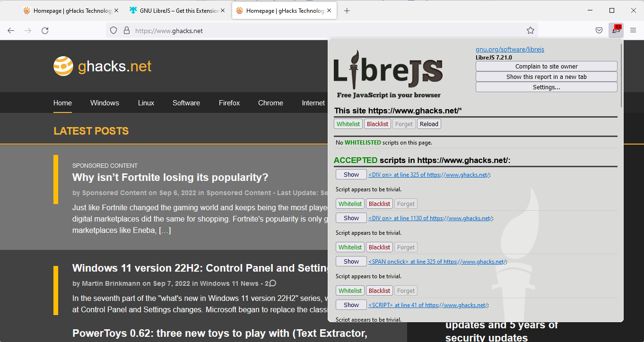Screen dimensions: 644x342
Task: Whitelist the whole site ghacks.net
Action: (x=348, y=124)
